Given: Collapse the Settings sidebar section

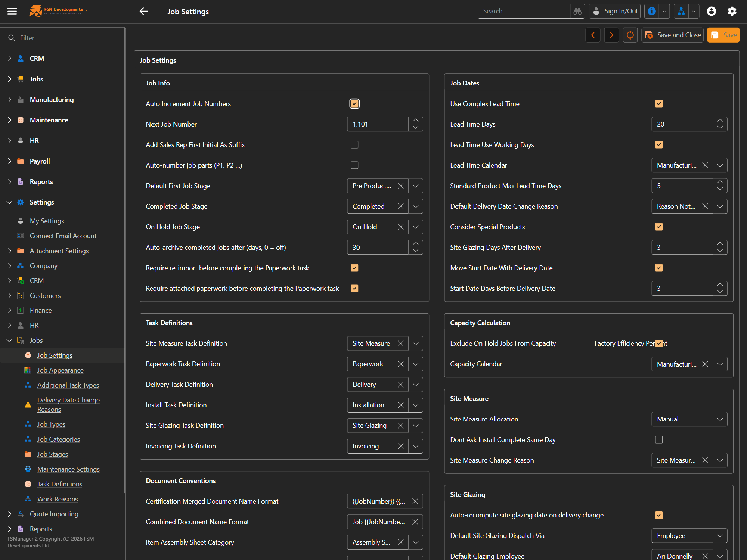Looking at the screenshot, I should point(9,202).
